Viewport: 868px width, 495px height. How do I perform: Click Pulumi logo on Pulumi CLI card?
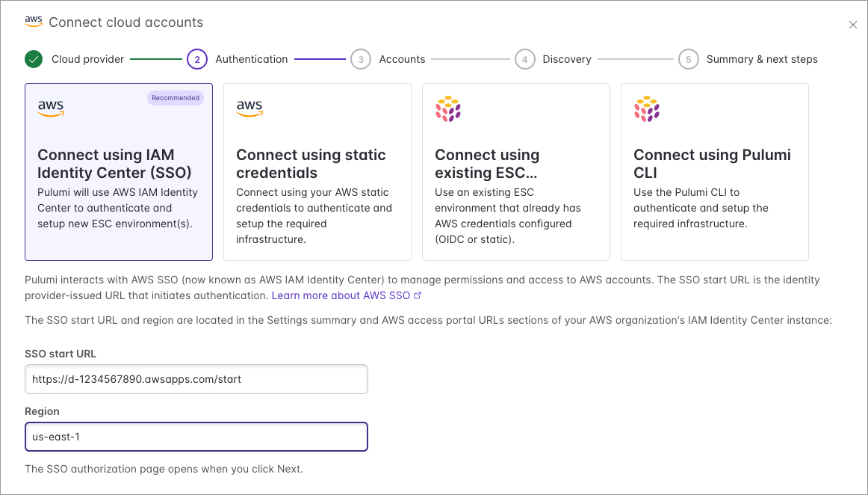point(647,109)
